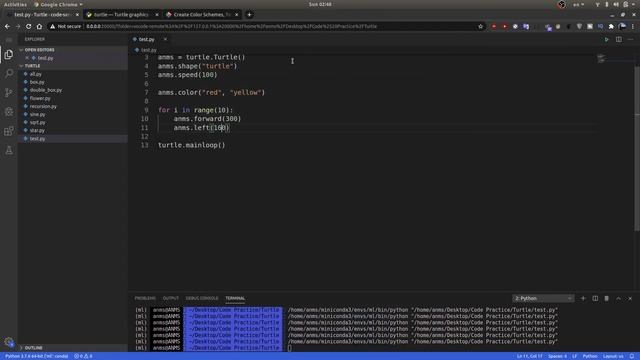Select the Terminal panel tab
640x360 pixels.
(235, 298)
